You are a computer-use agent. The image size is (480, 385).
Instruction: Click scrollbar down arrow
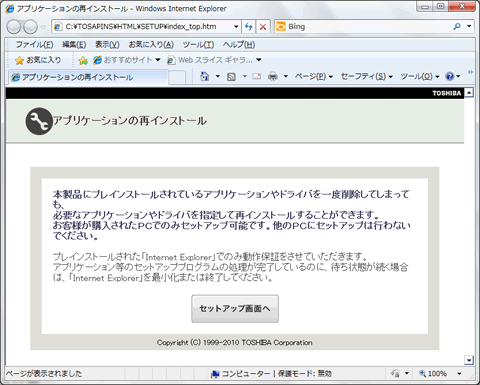coord(469,360)
